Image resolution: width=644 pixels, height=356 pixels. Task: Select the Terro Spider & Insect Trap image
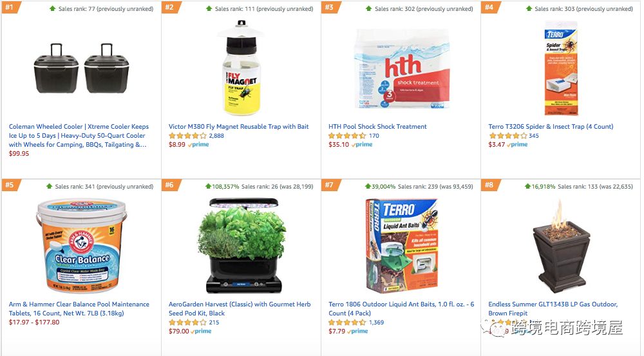pos(561,68)
